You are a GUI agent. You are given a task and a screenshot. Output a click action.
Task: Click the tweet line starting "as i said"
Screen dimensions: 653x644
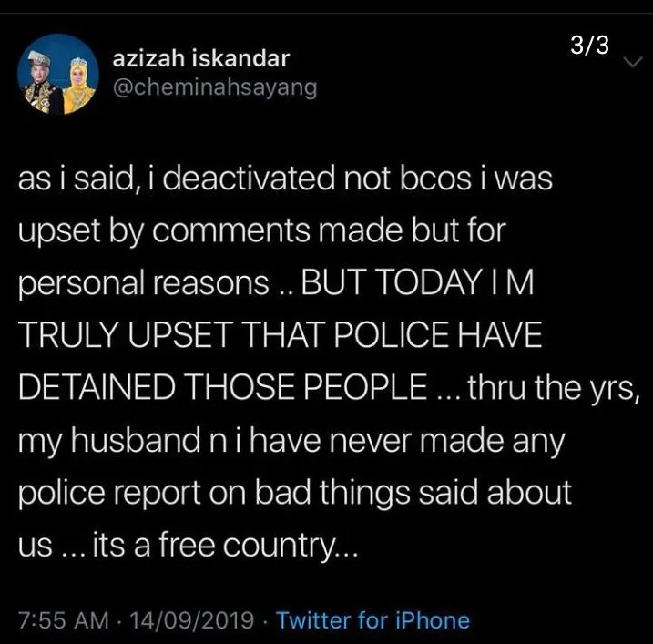click(x=284, y=179)
